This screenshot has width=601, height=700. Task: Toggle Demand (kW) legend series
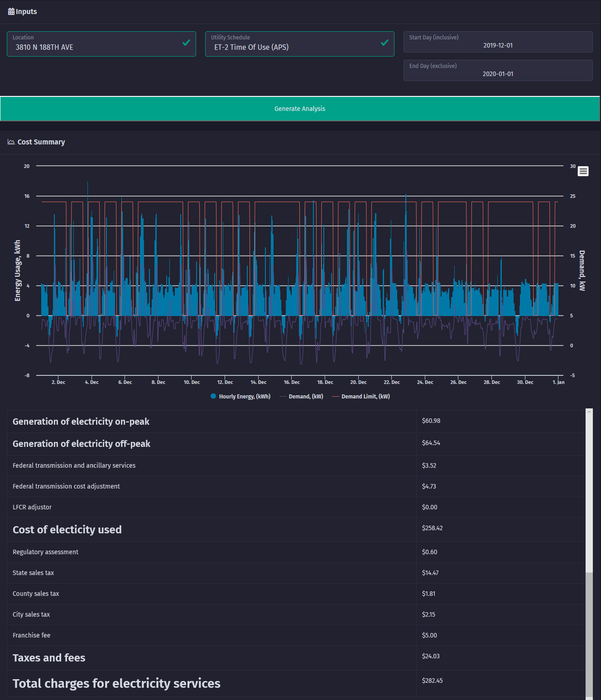pyautogui.click(x=302, y=396)
